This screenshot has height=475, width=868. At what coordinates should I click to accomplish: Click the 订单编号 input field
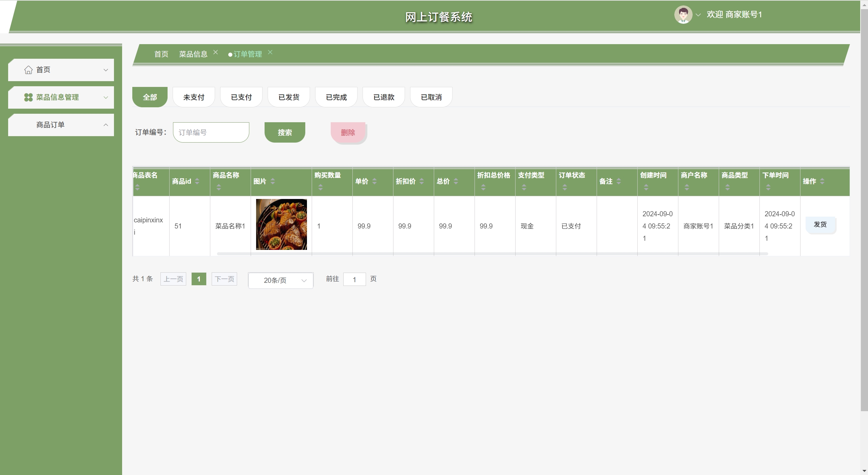click(211, 132)
